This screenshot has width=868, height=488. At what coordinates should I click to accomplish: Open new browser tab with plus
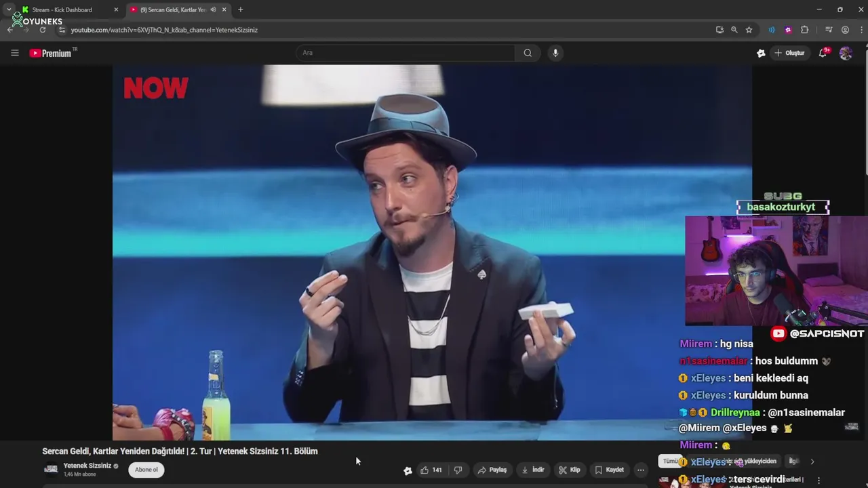click(x=240, y=9)
